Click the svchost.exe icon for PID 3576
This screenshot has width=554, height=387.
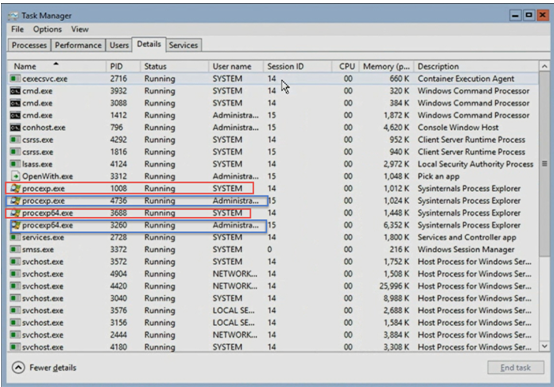[x=15, y=310]
